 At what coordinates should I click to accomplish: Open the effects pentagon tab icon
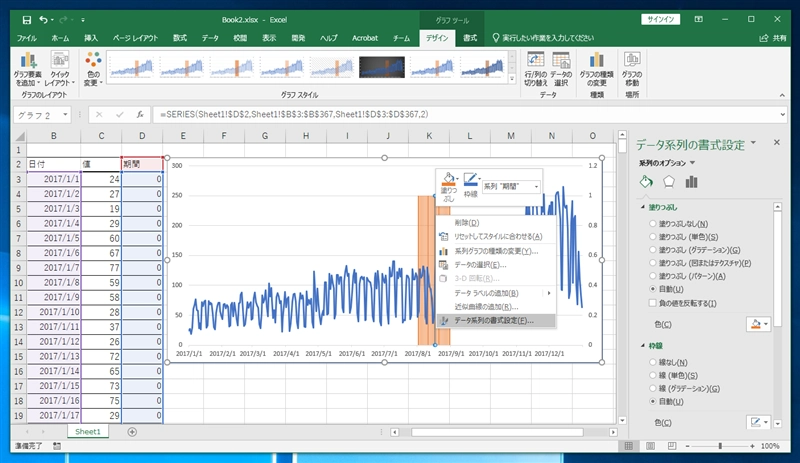[x=669, y=182]
